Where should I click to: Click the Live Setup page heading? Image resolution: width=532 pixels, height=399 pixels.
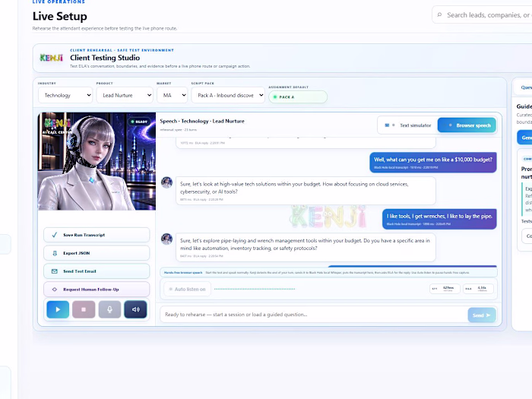[x=60, y=16]
